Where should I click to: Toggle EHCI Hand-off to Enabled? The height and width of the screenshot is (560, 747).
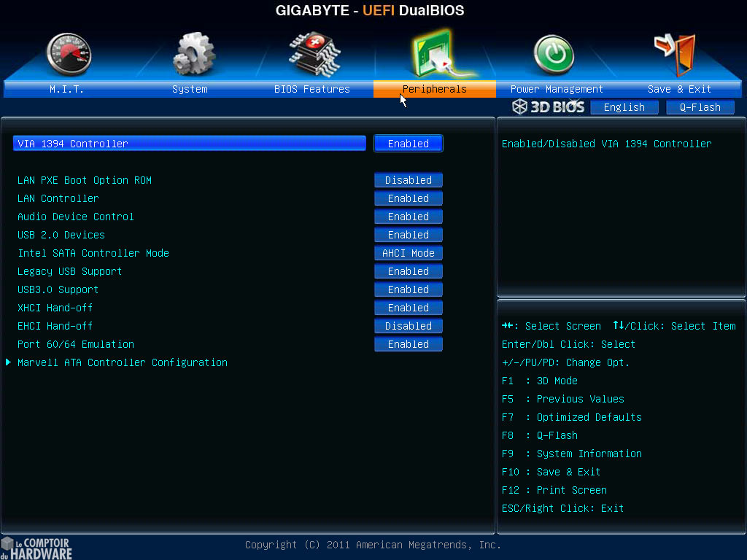[x=408, y=325]
